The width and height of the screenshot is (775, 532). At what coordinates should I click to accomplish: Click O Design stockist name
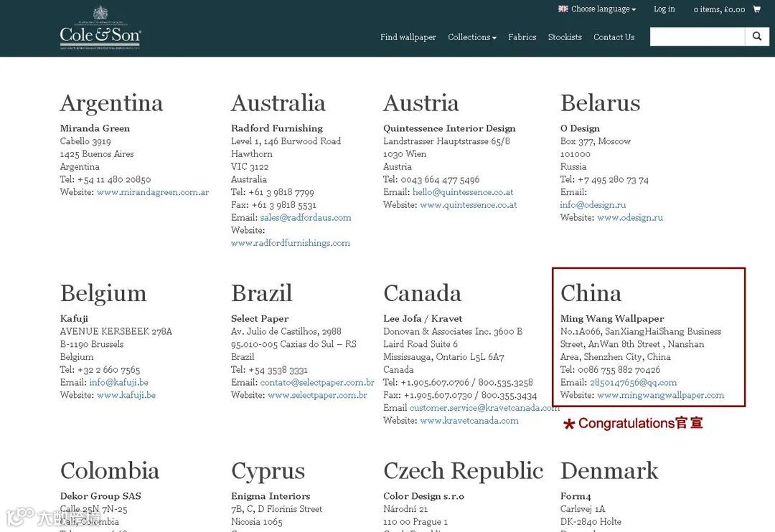point(580,128)
